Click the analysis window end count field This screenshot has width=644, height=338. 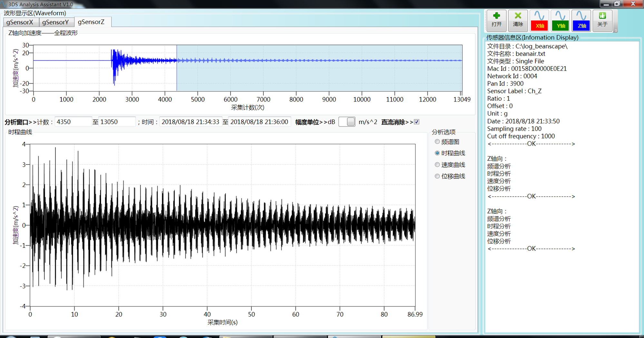116,122
